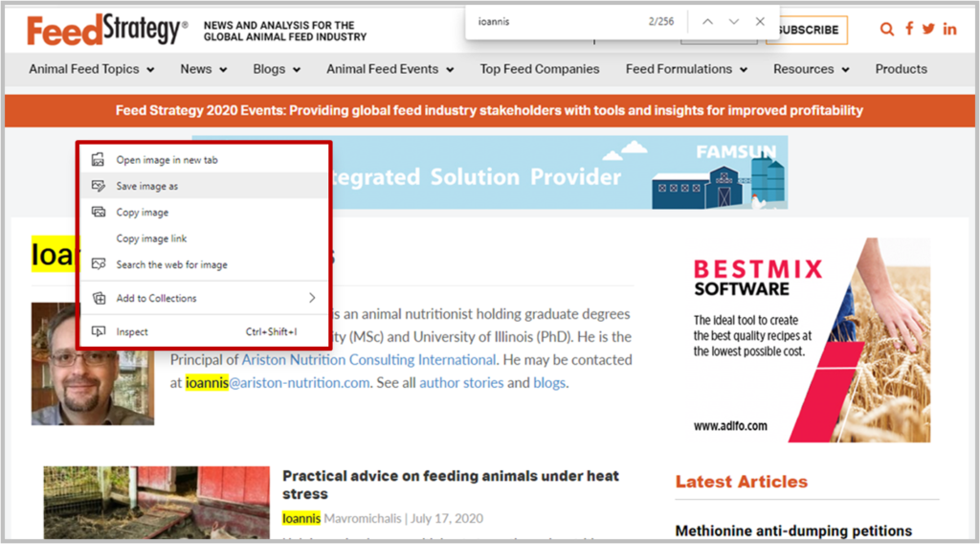The width and height of the screenshot is (980, 544).
Task: Expand the Blogs dropdown arrow
Action: pos(297,70)
